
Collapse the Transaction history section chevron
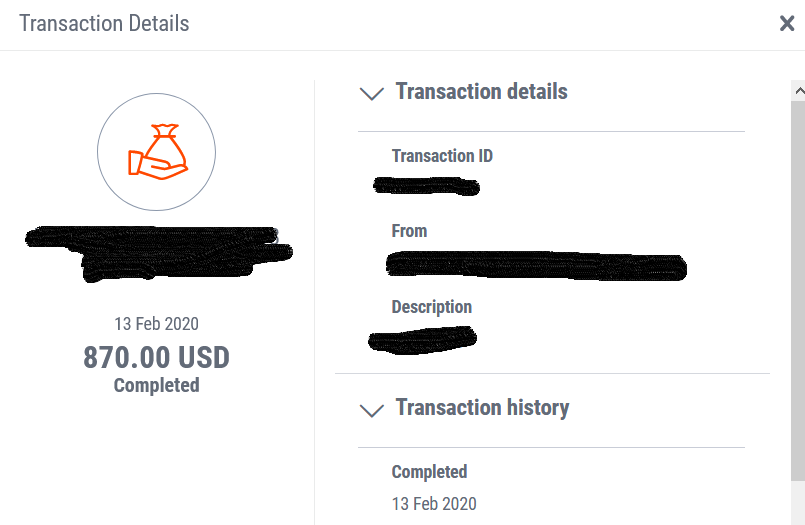(372, 410)
